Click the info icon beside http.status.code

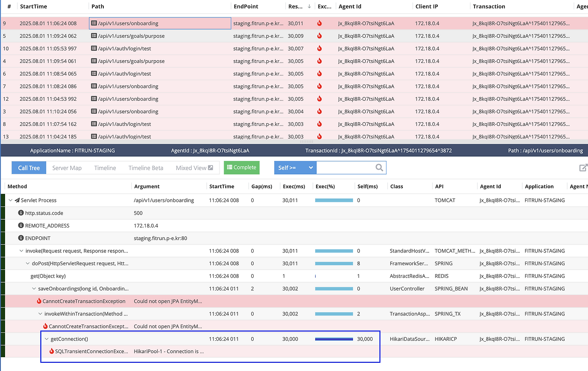point(21,213)
